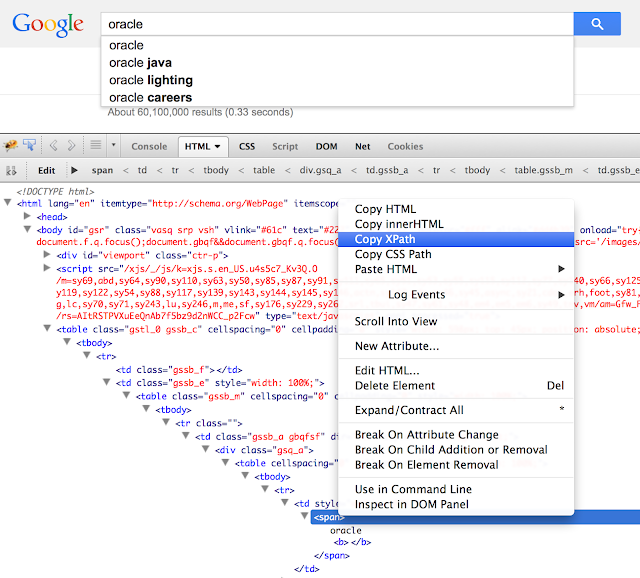Open the DOM tab

point(327,147)
